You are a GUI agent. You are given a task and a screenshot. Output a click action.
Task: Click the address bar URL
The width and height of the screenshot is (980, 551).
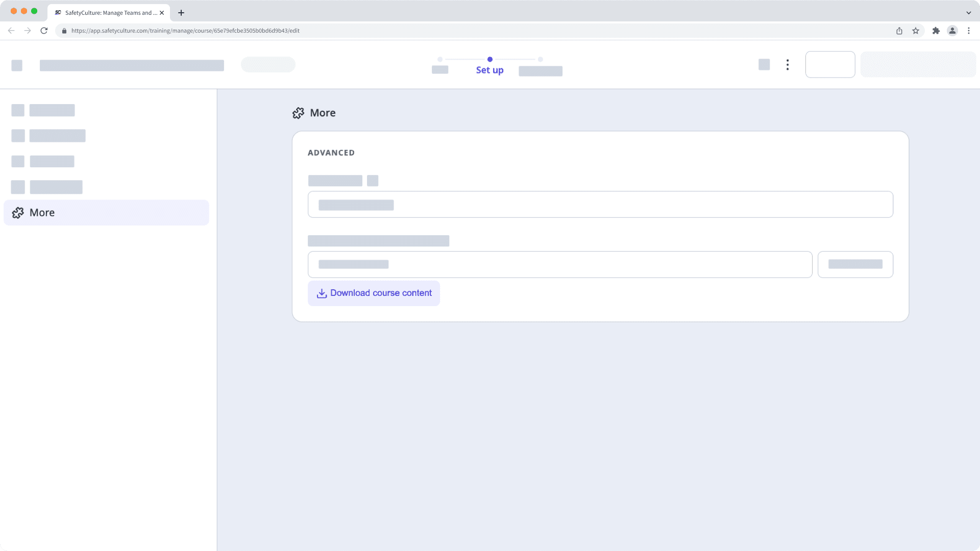tap(185, 31)
